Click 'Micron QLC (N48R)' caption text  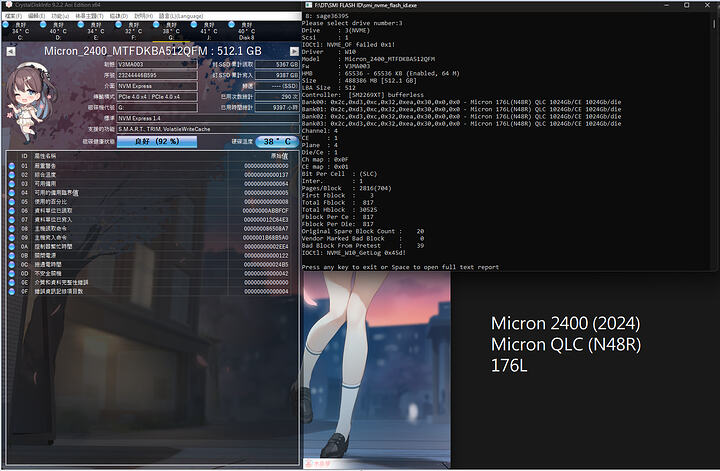click(566, 344)
